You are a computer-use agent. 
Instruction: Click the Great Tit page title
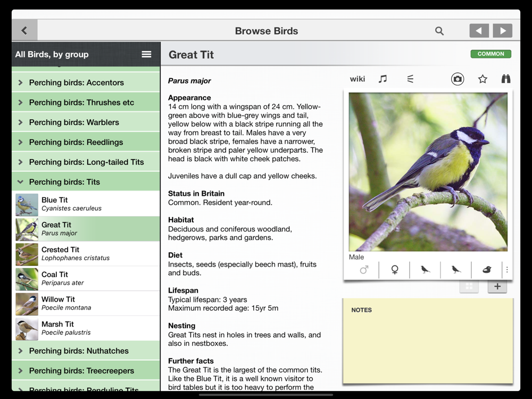(x=191, y=55)
